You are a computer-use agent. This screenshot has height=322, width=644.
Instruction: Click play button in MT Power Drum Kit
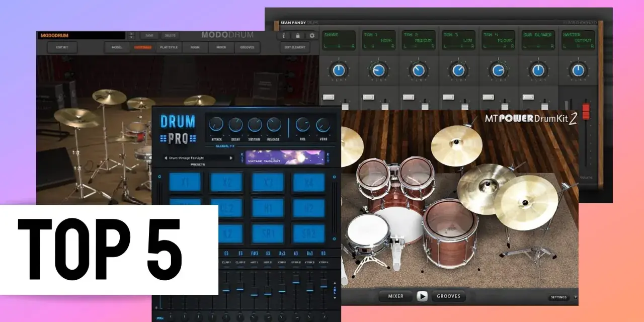coord(422,296)
